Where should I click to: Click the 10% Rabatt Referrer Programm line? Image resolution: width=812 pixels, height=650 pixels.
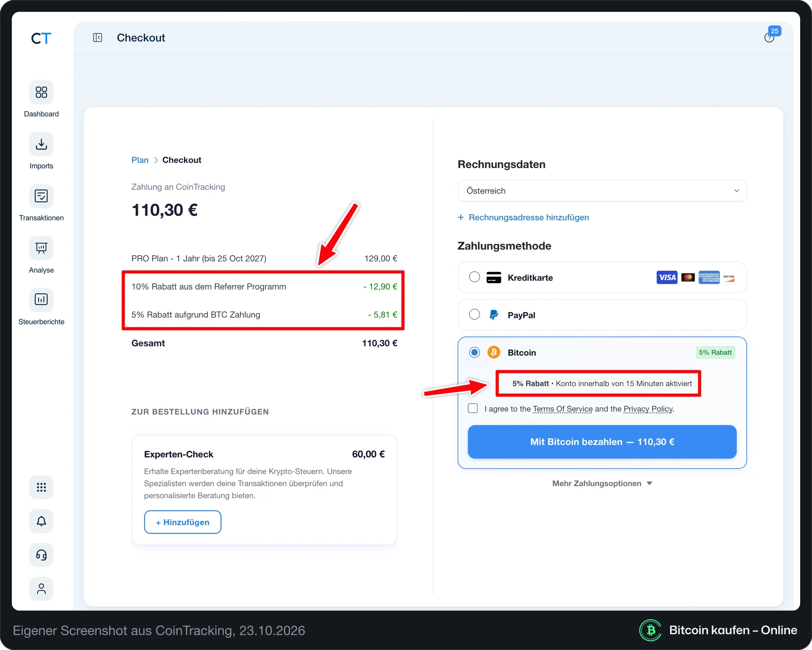[x=264, y=286]
